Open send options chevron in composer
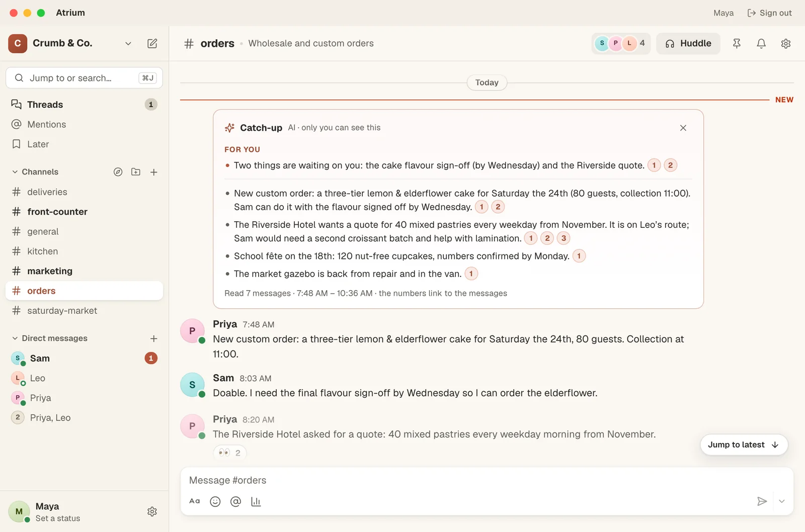 click(782, 501)
